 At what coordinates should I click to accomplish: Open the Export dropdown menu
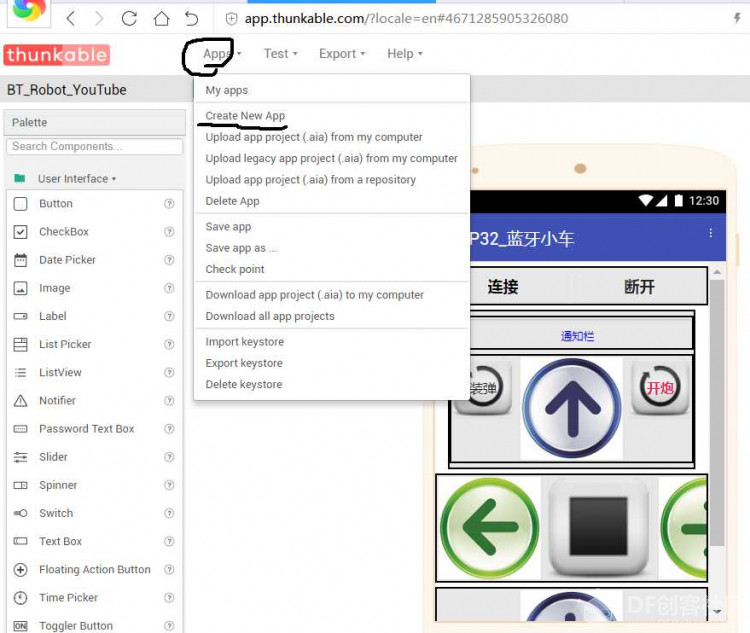[x=342, y=54]
